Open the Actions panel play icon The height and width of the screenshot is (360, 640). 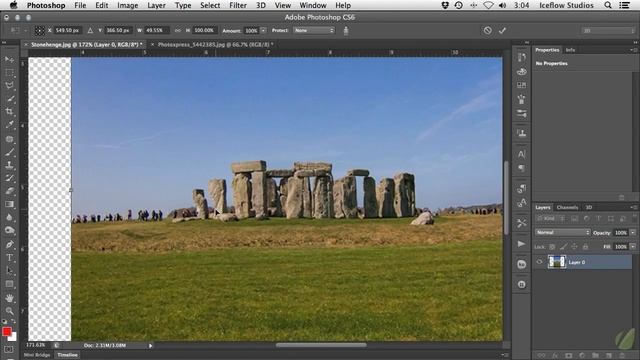521,244
